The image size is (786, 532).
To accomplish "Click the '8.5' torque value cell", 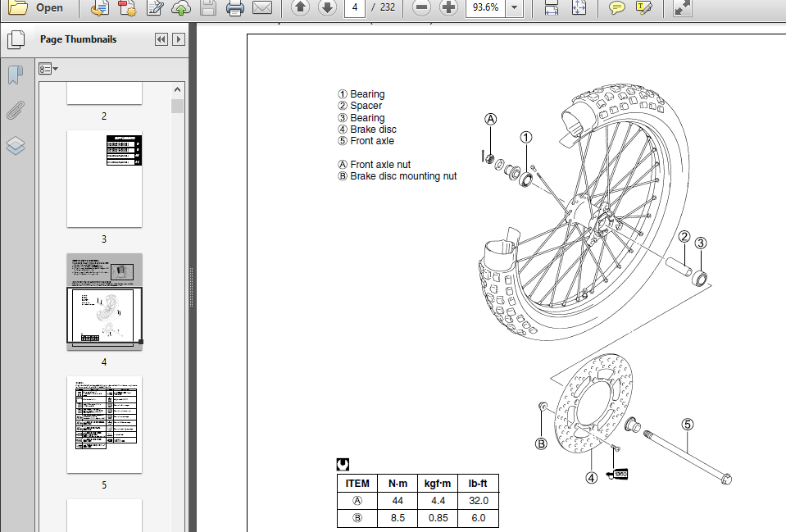I will tap(398, 518).
